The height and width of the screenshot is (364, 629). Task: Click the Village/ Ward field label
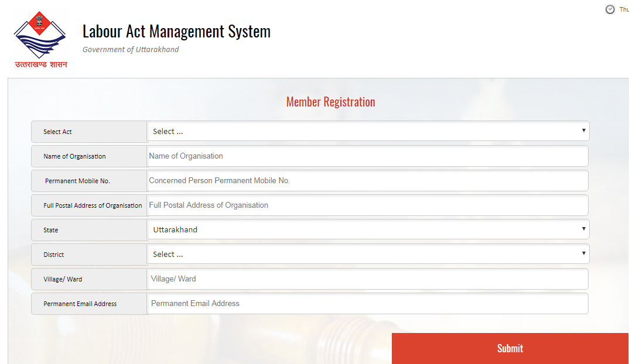[63, 280]
